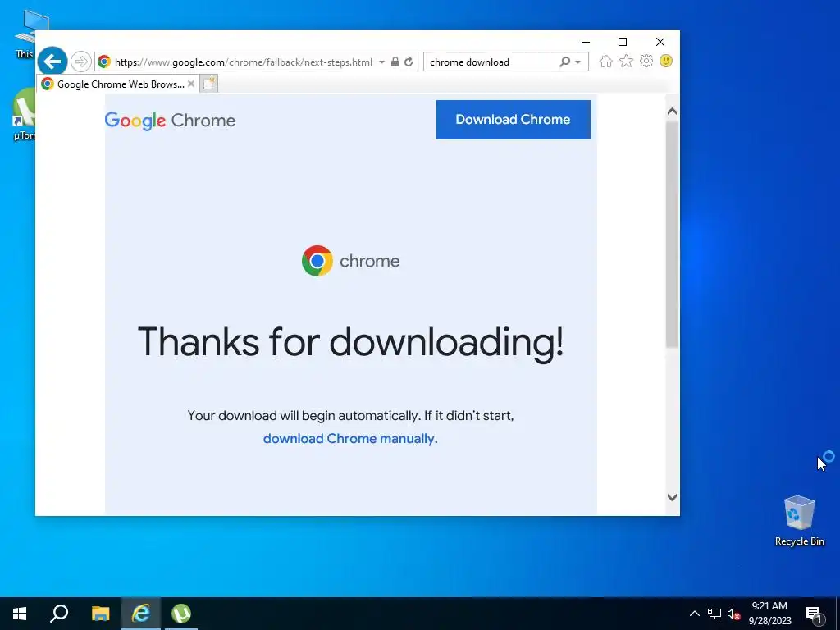Refresh the page with the reload icon
Image resolution: width=840 pixels, height=630 pixels.
pyautogui.click(x=409, y=62)
